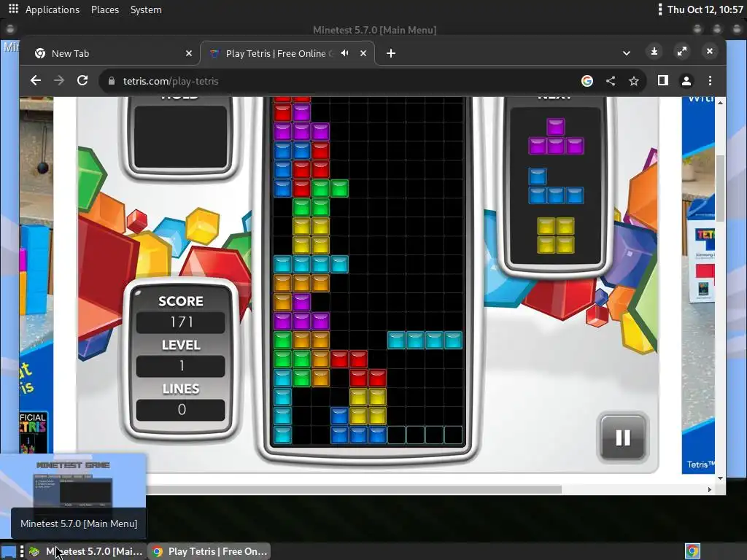Click the panel options dots at top right
The height and width of the screenshot is (560, 747).
click(659, 9)
